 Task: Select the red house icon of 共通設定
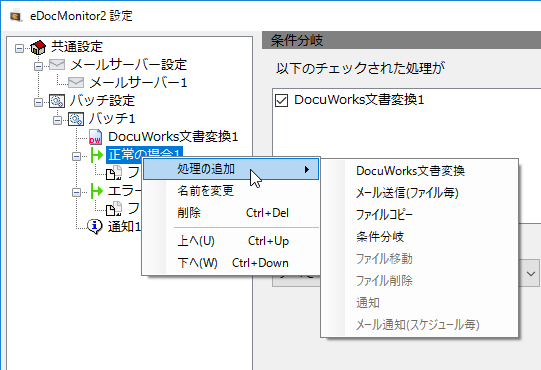pos(38,47)
